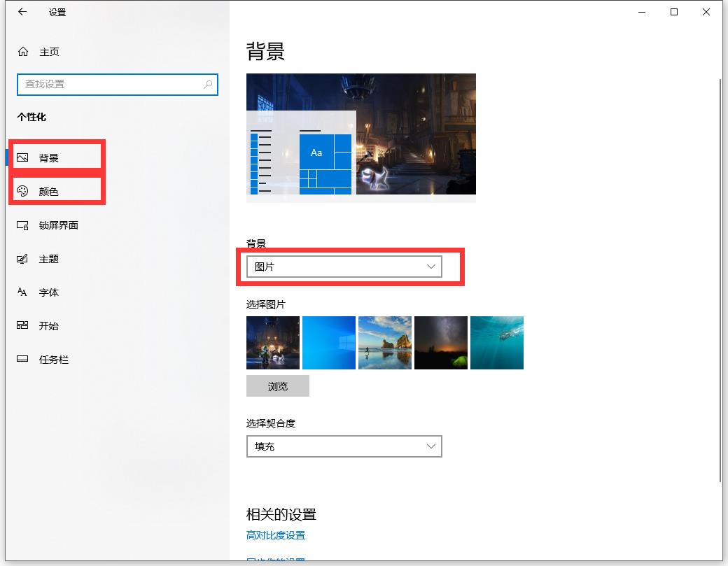Click the 浏览 browse button
The height and width of the screenshot is (566, 728).
[277, 386]
